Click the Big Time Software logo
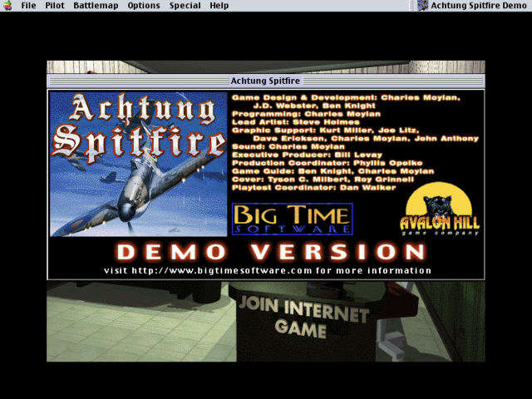The image size is (532, 399). pyautogui.click(x=292, y=219)
